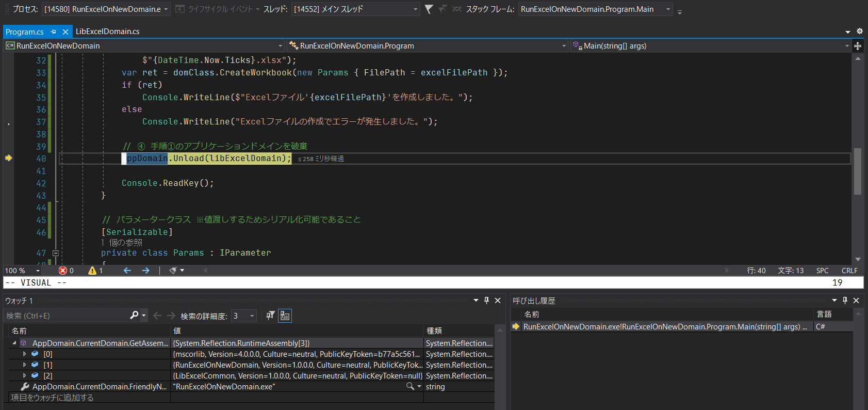Click the editor vertical scrollbar thumb
This screenshot has width=868, height=410.
(x=858, y=171)
